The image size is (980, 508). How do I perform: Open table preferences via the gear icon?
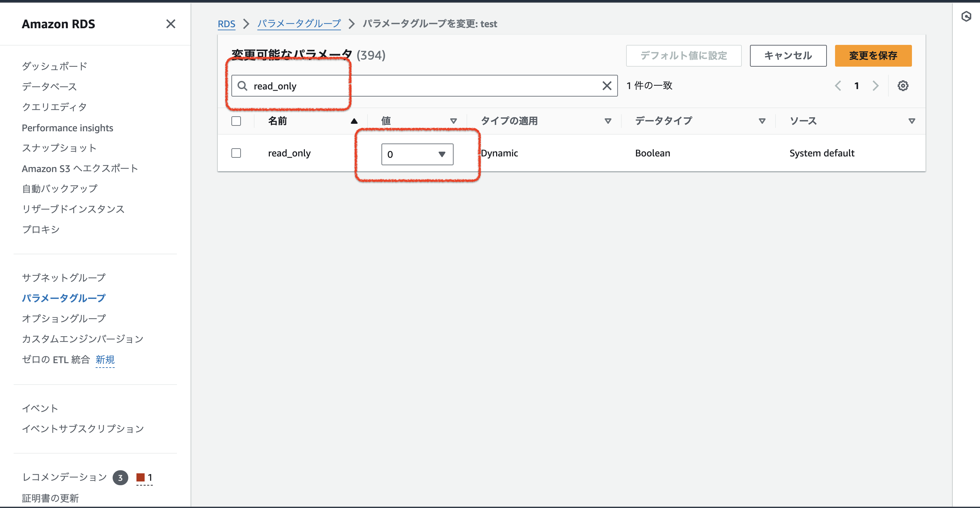903,85
